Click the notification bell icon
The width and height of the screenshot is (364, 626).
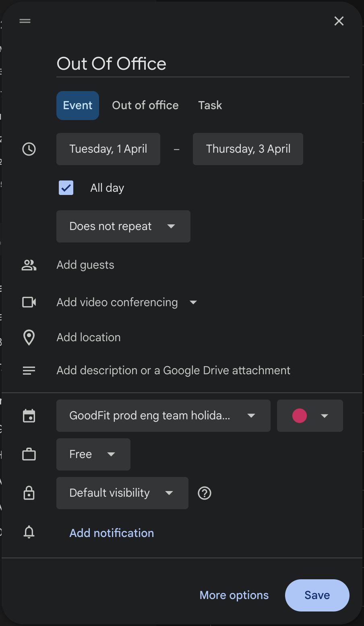(29, 533)
